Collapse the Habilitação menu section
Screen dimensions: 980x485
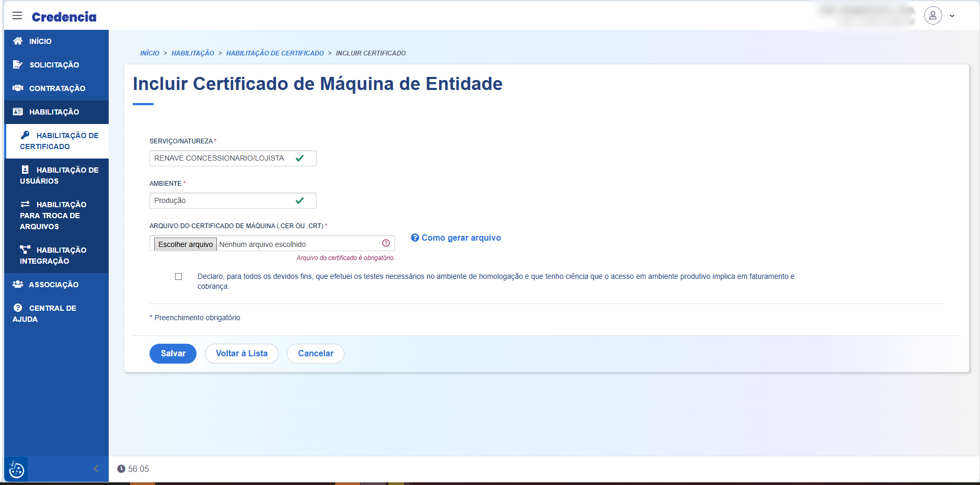[x=56, y=112]
